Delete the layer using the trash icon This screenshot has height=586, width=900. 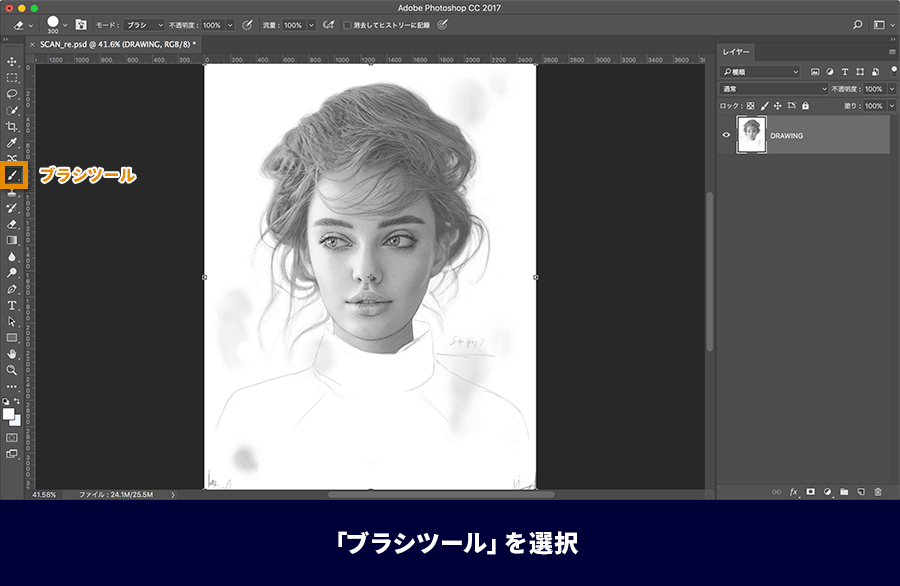[x=878, y=492]
